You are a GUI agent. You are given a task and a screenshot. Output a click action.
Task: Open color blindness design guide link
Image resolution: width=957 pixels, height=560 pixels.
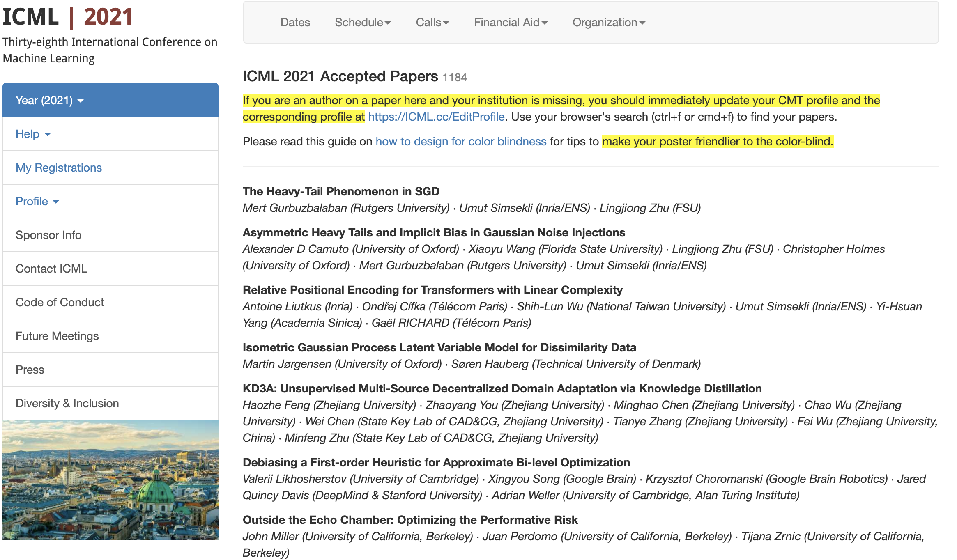461,142
